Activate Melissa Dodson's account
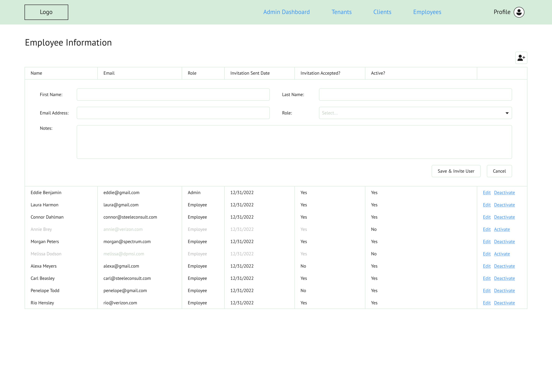 [502, 254]
